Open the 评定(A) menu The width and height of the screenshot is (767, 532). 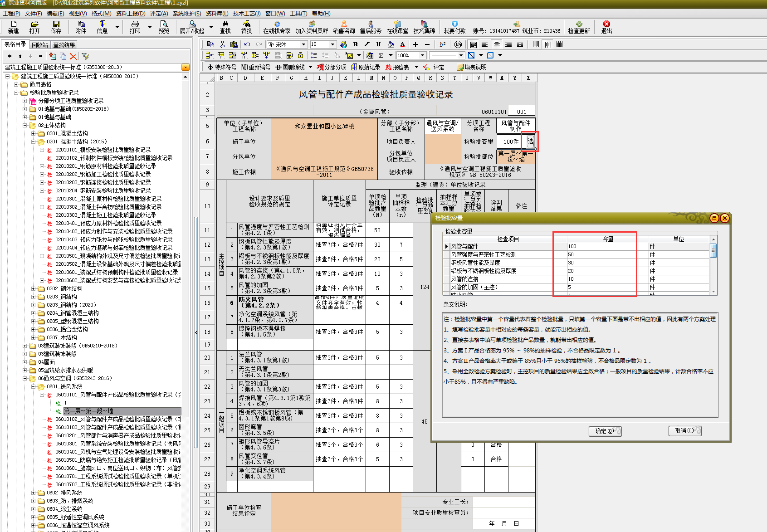(x=159, y=13)
